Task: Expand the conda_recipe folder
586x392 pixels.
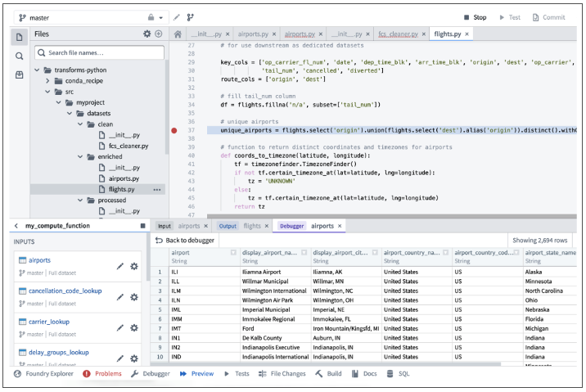Action: pyautogui.click(x=47, y=81)
